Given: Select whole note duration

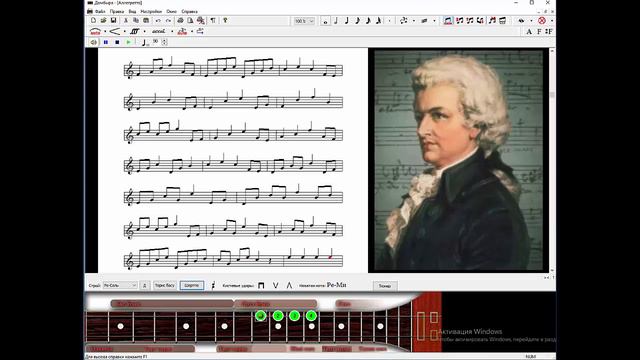Looking at the screenshot, I should (325, 21).
